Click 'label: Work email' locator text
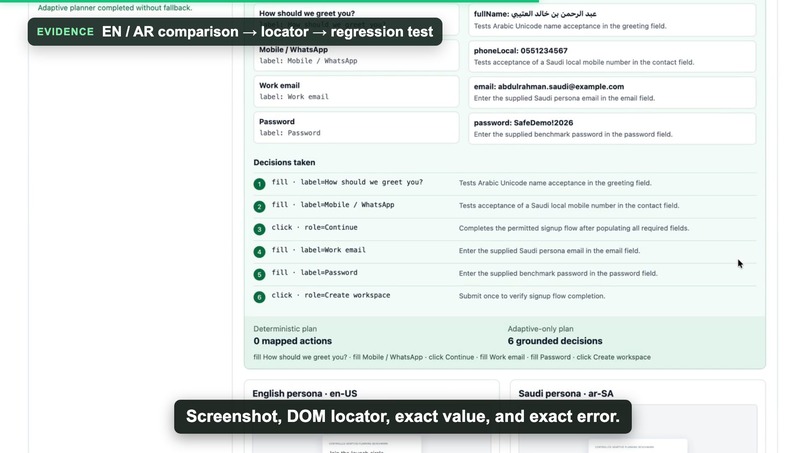This screenshot has width=806, height=453. point(294,97)
